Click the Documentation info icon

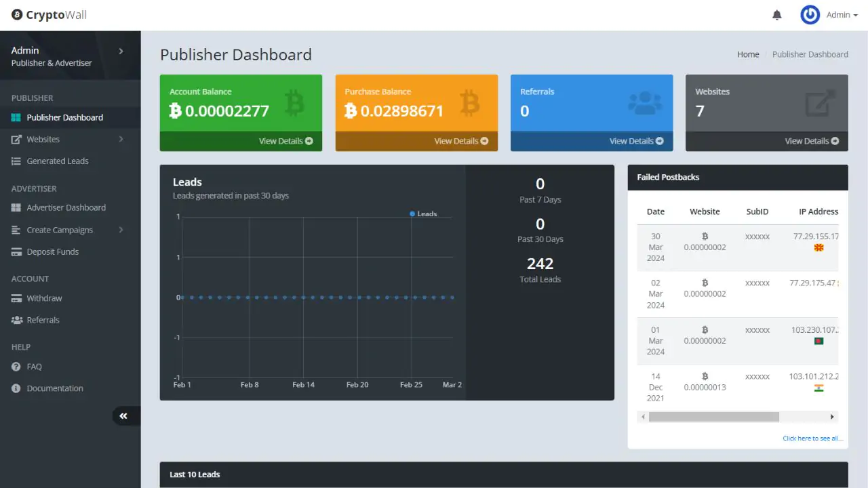pyautogui.click(x=15, y=388)
